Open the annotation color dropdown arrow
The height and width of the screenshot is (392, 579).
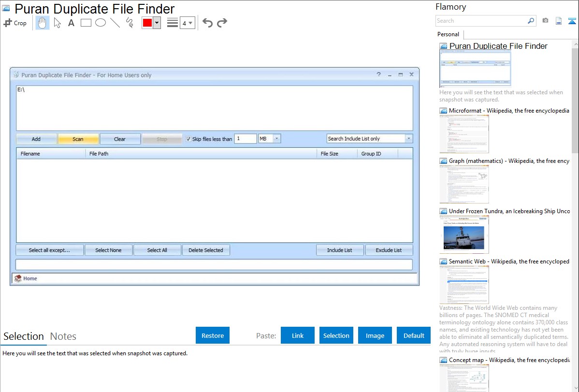point(157,23)
